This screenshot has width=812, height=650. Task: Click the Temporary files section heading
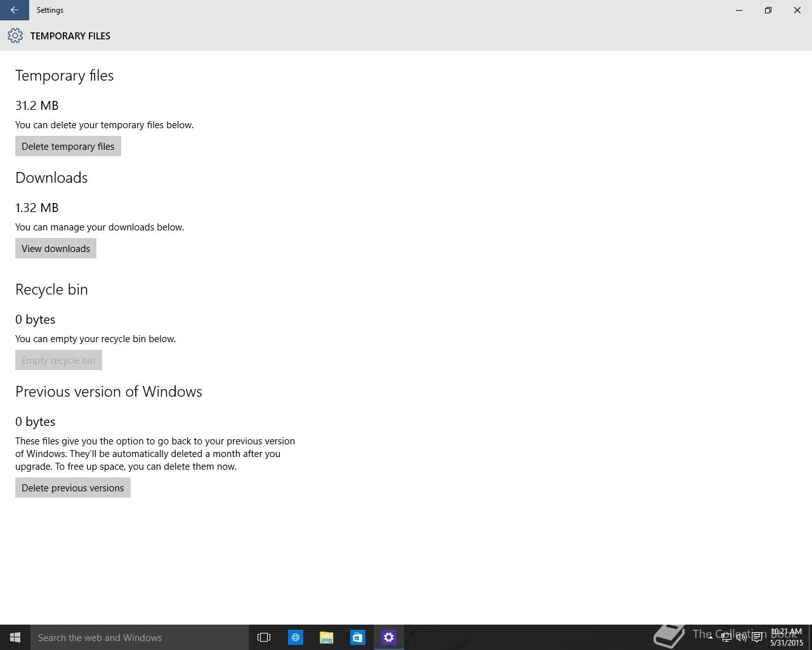(65, 76)
